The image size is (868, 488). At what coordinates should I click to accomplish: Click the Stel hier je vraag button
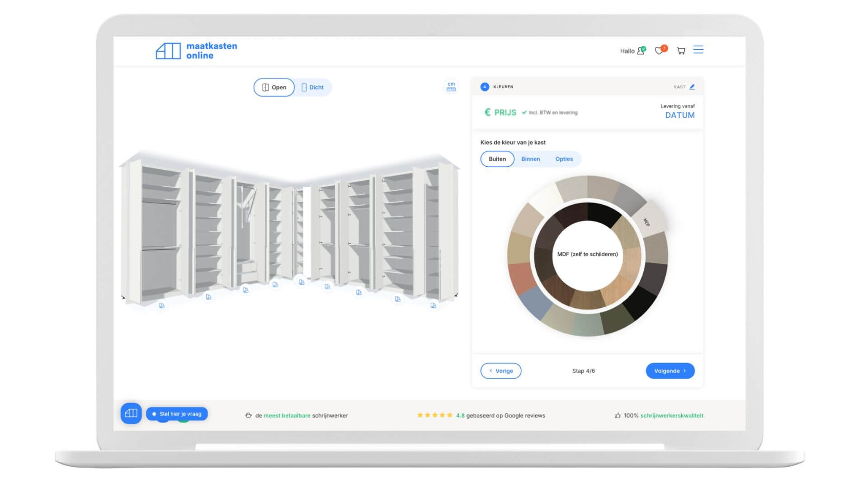pyautogui.click(x=177, y=413)
